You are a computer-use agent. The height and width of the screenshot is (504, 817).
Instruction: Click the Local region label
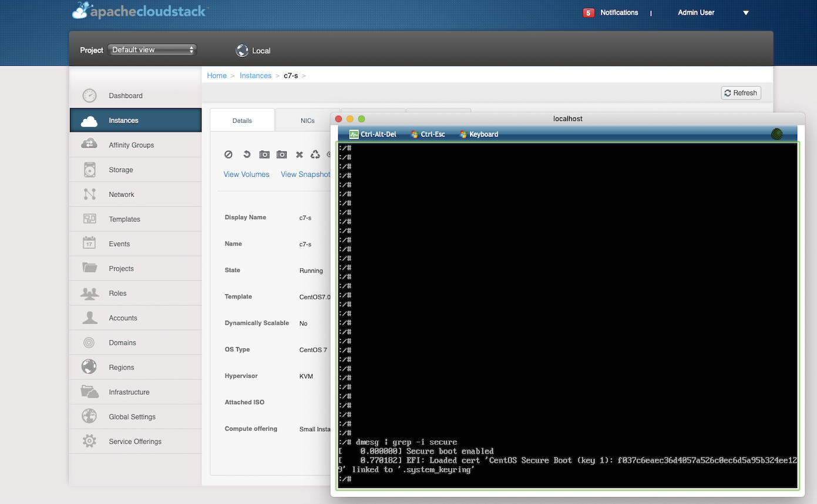(261, 51)
